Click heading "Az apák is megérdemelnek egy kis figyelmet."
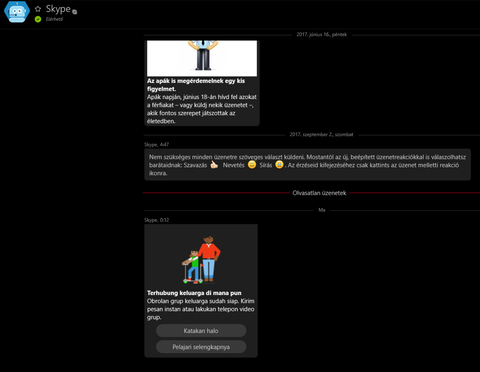Image resolution: width=480 pixels, height=372 pixels. [x=196, y=85]
